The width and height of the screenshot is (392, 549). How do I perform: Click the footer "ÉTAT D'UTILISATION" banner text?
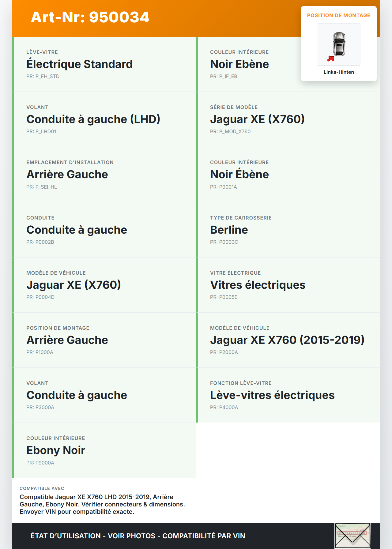[138, 536]
